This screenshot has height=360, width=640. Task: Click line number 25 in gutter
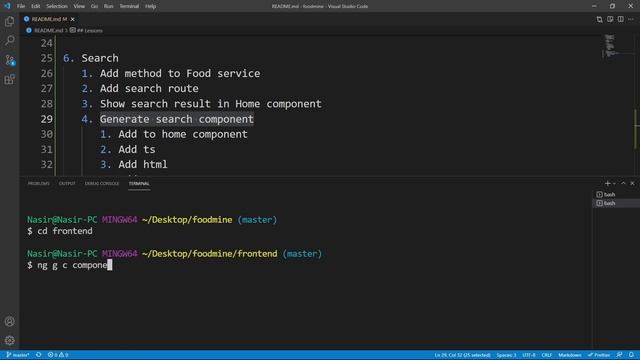(x=47, y=58)
